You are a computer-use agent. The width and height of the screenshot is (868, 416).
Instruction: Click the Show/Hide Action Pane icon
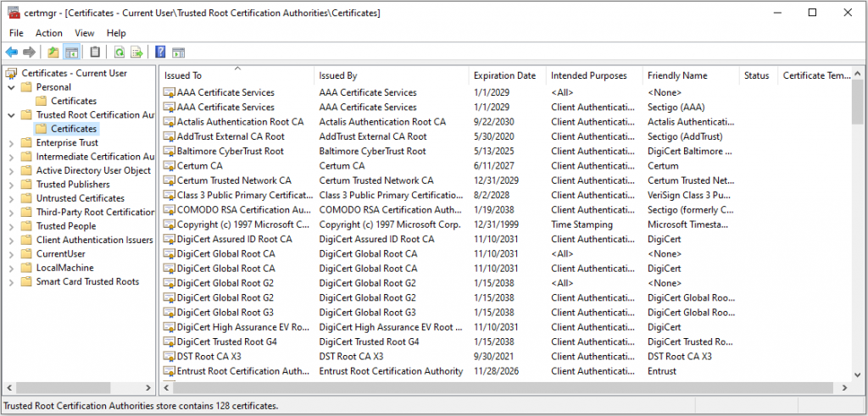pyautogui.click(x=178, y=52)
